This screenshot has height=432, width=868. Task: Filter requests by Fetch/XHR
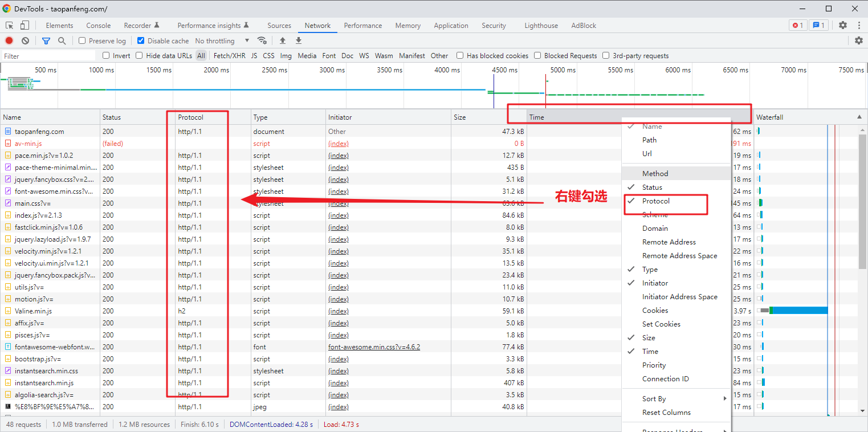[x=230, y=55]
